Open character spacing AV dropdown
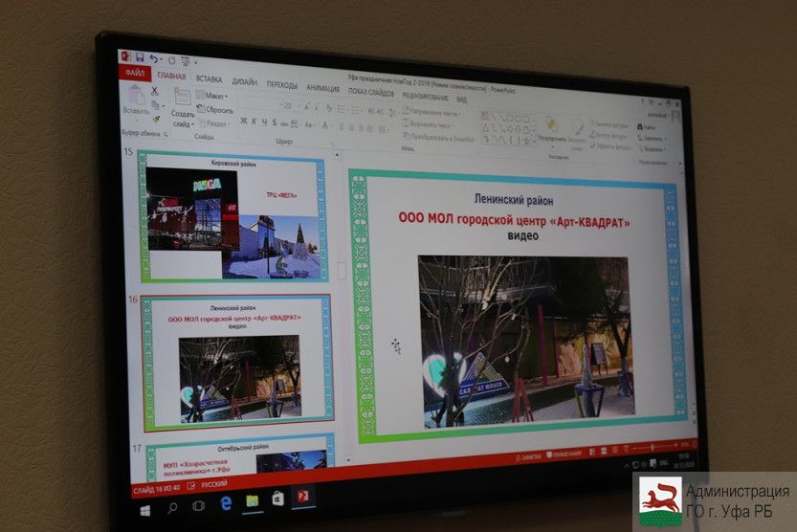This screenshot has width=797, height=532. pyautogui.click(x=297, y=124)
